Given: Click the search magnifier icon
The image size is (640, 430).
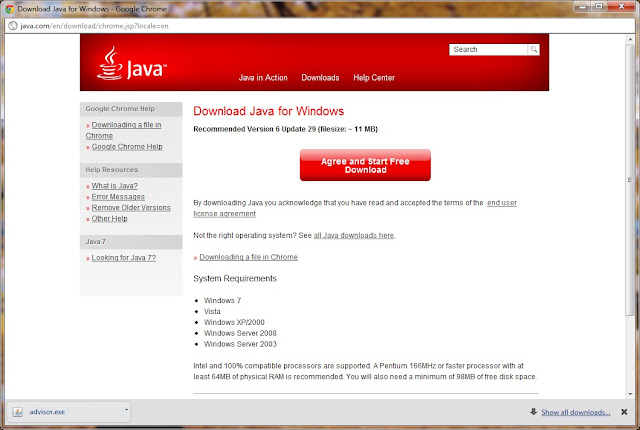Looking at the screenshot, I should pos(533,49).
